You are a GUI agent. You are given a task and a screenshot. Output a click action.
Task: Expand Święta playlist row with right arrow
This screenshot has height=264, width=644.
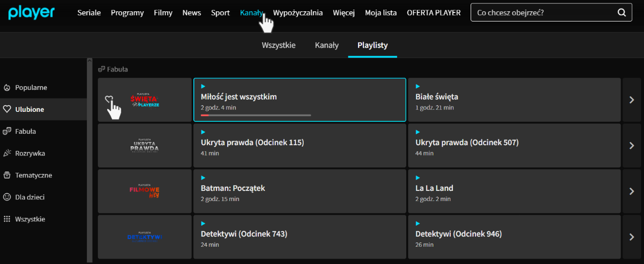pyautogui.click(x=633, y=100)
